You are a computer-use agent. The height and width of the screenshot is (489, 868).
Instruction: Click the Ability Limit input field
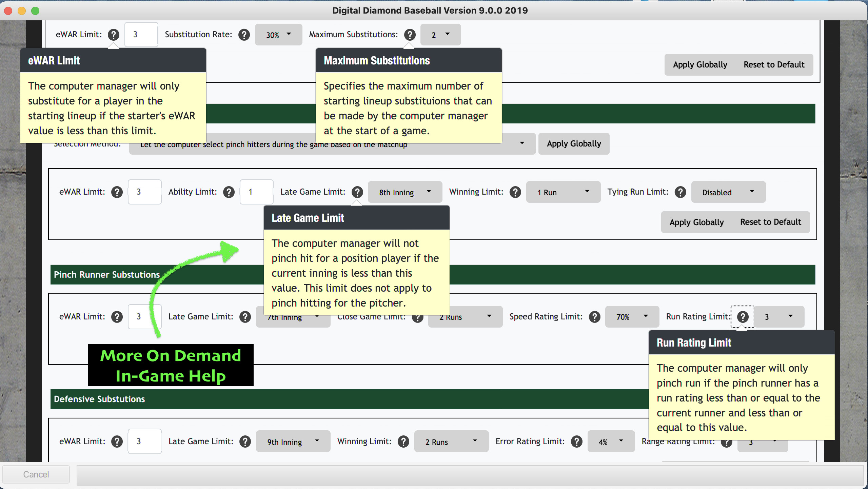coord(256,192)
